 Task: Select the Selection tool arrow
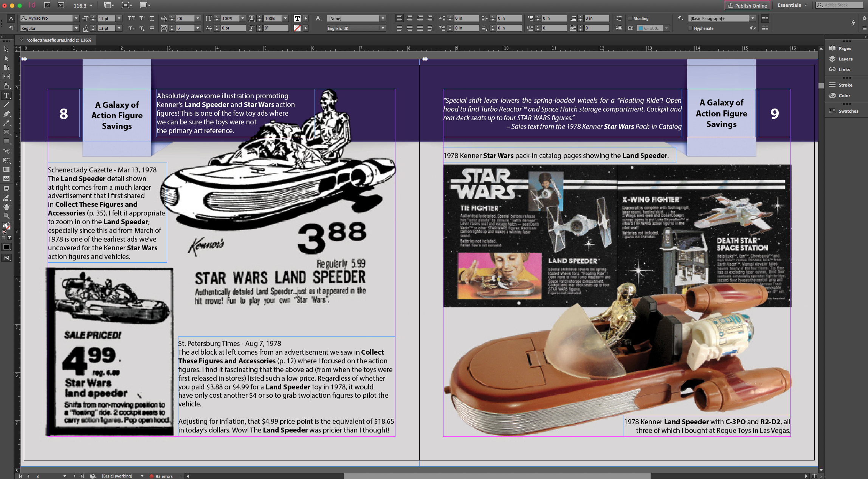[x=6, y=49]
